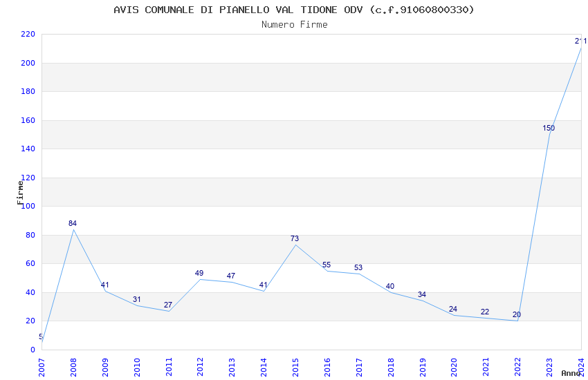The image size is (588, 380).
Task: Click the 49 data label for 2012
Action: pyautogui.click(x=199, y=274)
